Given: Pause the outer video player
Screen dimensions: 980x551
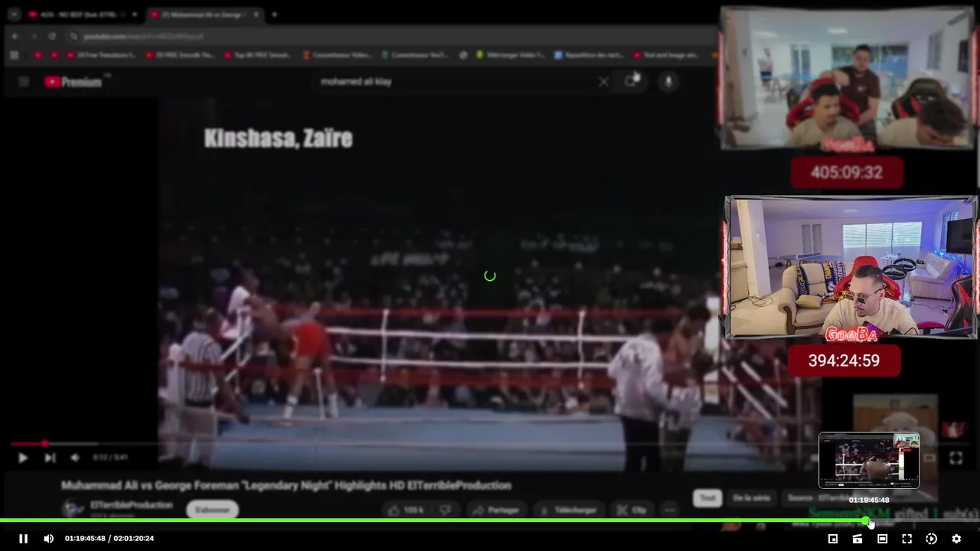Looking at the screenshot, I should 23,539.
